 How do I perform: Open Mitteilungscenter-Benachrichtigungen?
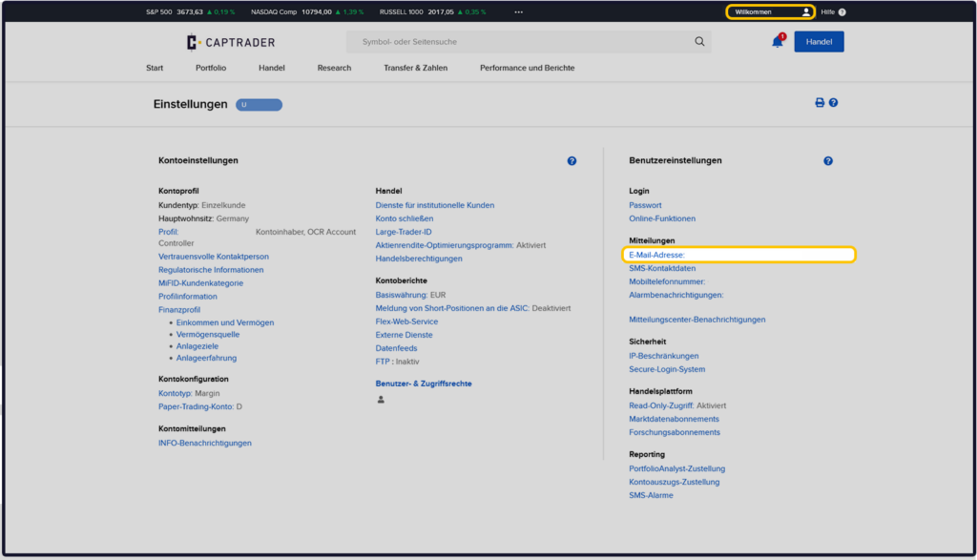(697, 320)
